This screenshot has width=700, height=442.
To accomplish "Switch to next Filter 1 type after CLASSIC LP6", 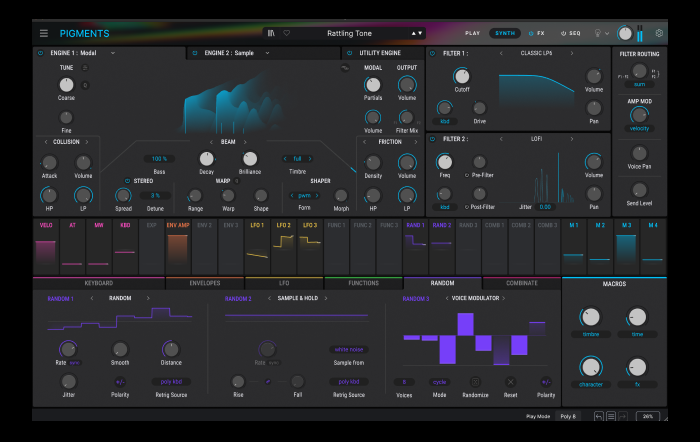I will 572,53.
